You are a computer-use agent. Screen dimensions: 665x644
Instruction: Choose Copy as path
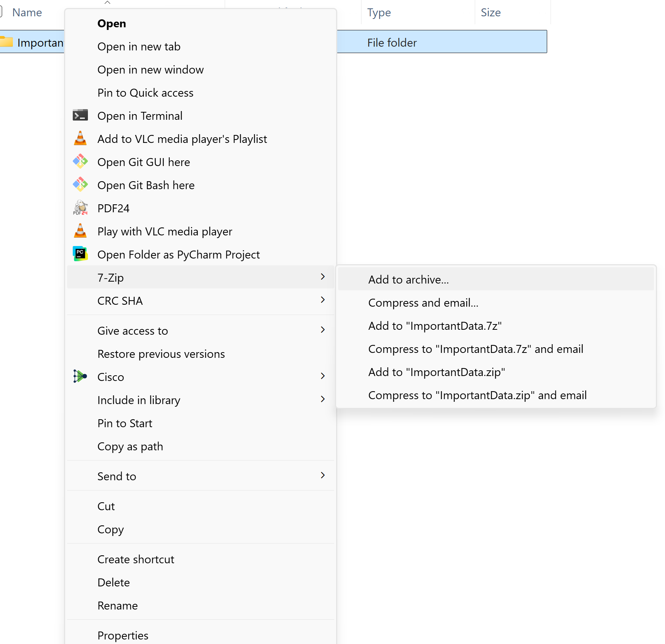[130, 447]
